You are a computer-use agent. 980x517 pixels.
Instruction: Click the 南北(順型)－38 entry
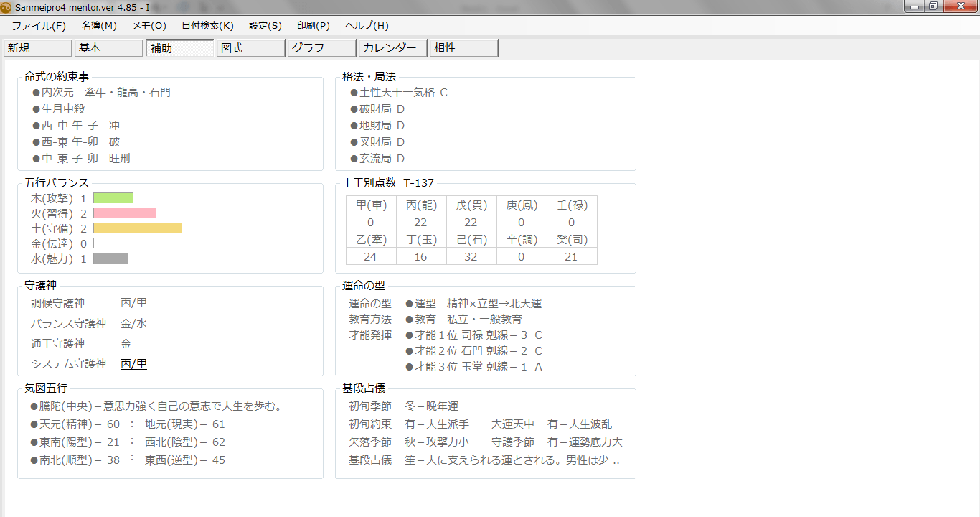point(75,460)
